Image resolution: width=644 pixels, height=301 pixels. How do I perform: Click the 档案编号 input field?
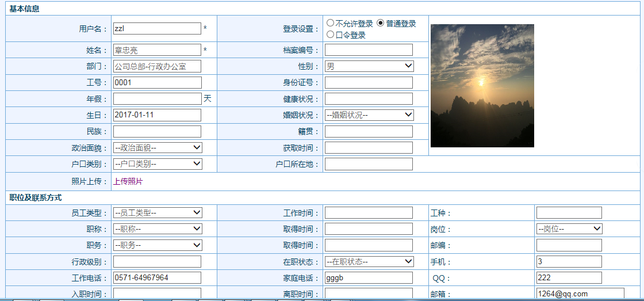(x=369, y=49)
